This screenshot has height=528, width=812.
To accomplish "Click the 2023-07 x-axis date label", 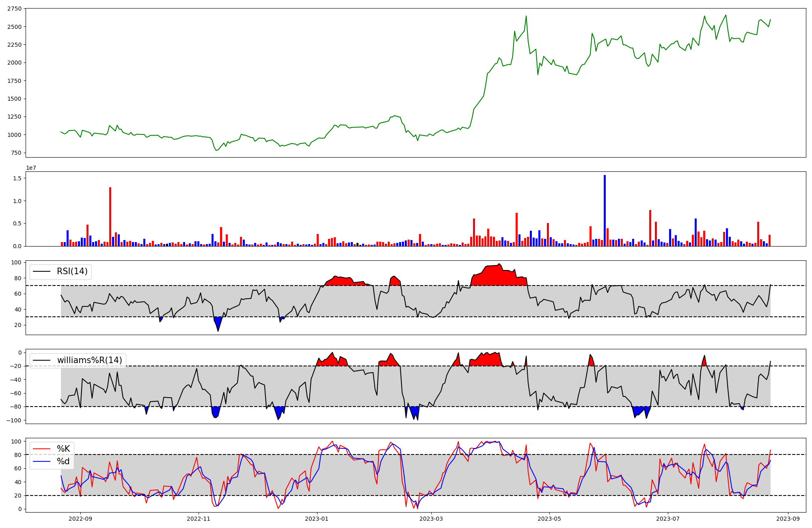I will 667,518.
